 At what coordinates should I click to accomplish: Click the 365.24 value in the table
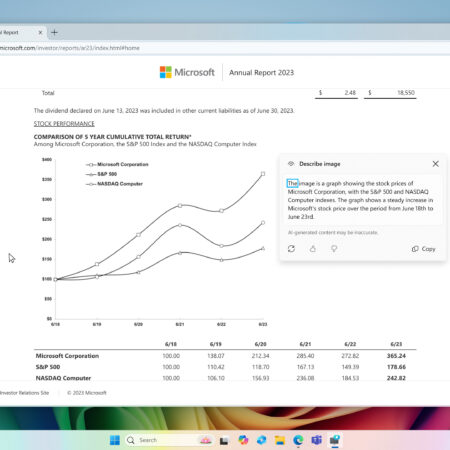pos(396,356)
